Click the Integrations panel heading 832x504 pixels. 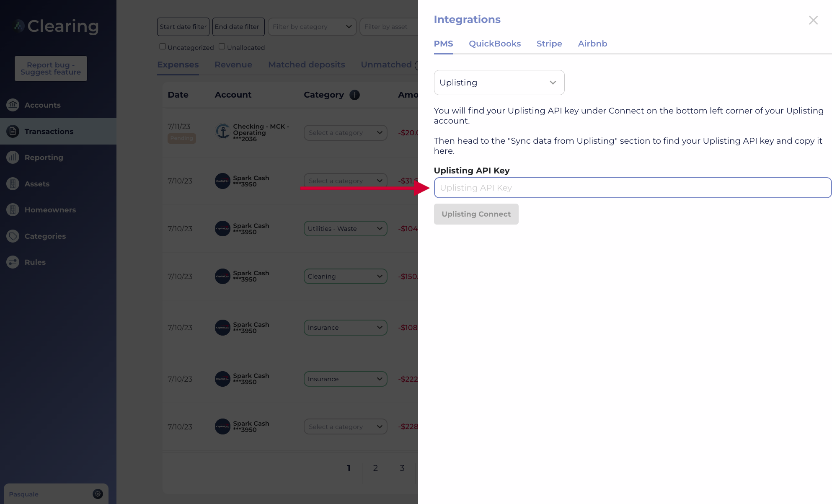pyautogui.click(x=467, y=20)
